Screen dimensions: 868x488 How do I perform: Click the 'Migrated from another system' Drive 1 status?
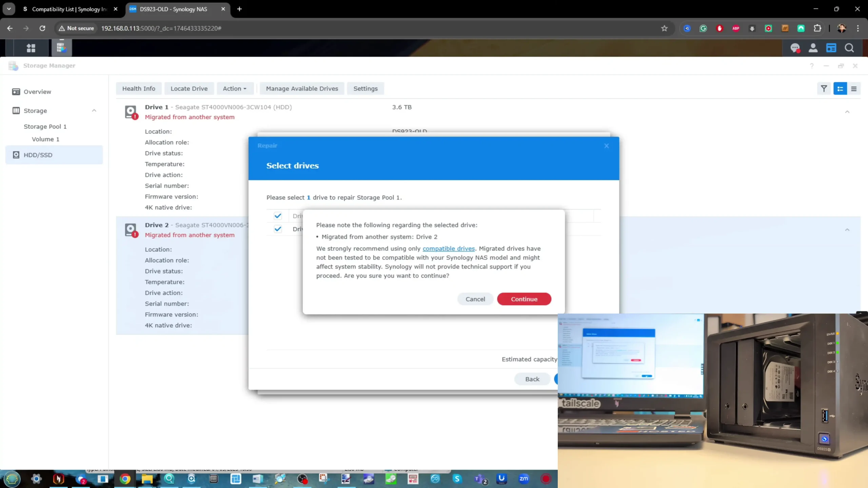pos(190,117)
